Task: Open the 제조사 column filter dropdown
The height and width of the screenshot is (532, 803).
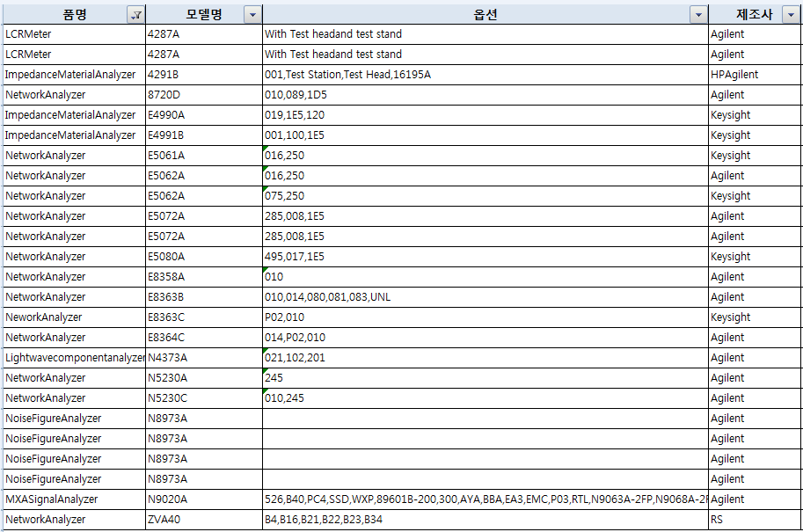Action: pyautogui.click(x=792, y=14)
